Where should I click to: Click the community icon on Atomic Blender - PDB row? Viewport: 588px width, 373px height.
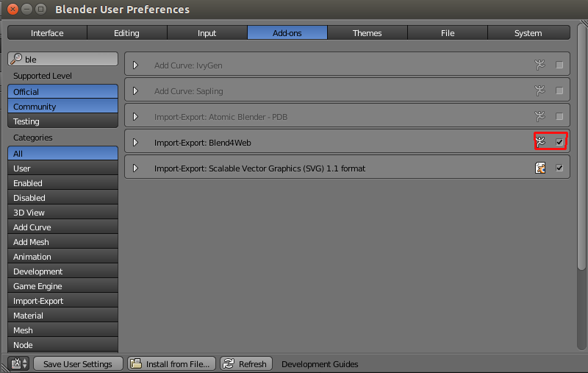pyautogui.click(x=540, y=117)
